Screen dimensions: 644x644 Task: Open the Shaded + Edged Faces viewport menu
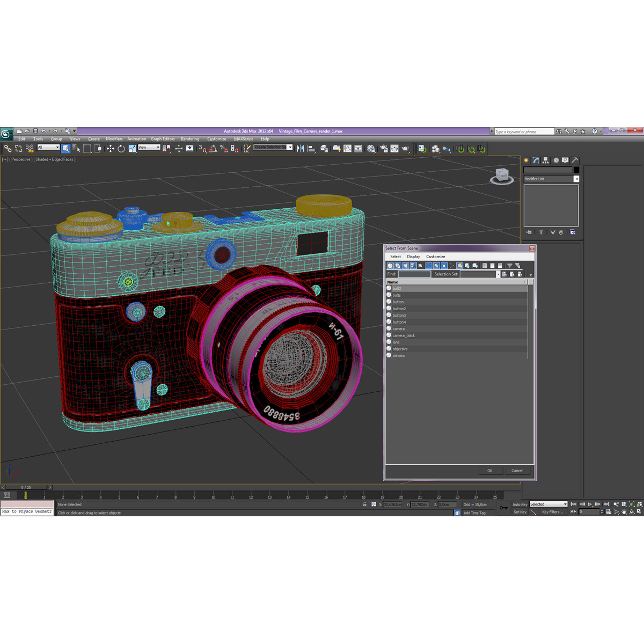55,159
